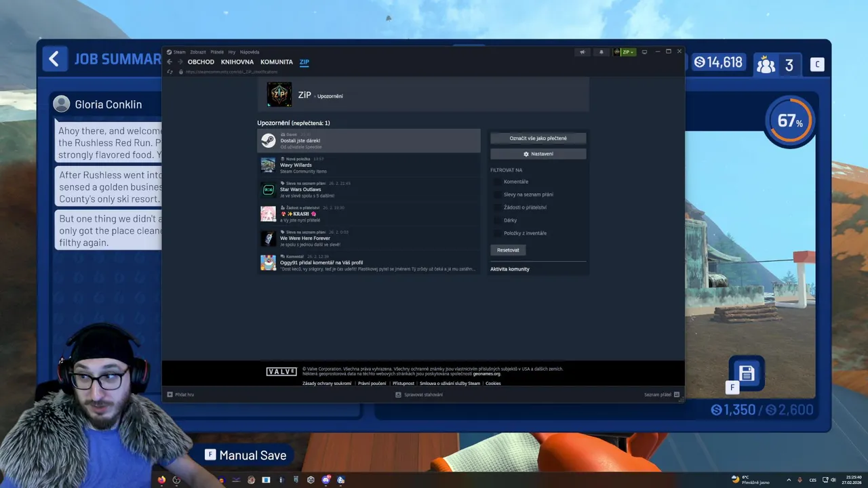
Task: Enable the Slevy na seznam přání filter
Action: pyautogui.click(x=498, y=195)
